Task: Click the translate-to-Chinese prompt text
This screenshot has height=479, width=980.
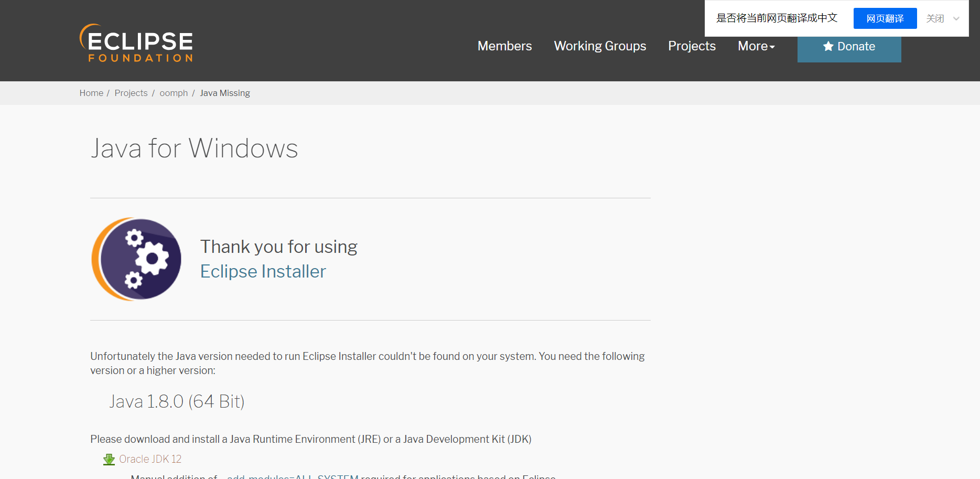Action: pyautogui.click(x=777, y=18)
